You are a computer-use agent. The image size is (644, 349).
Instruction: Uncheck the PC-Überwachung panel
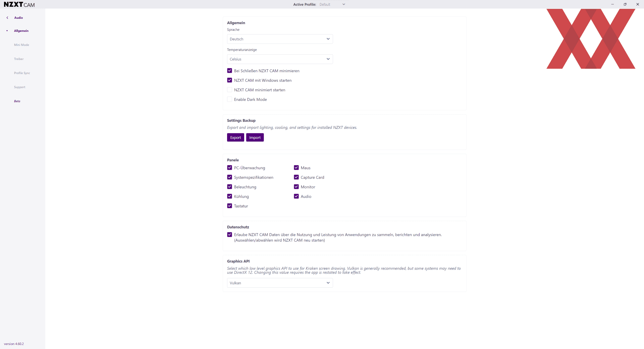229,168
